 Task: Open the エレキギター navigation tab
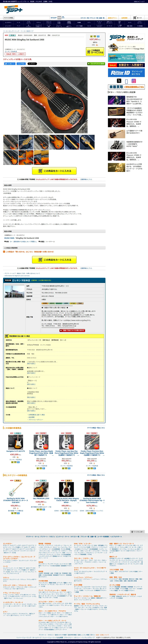pyautogui.click(x=8, y=22)
